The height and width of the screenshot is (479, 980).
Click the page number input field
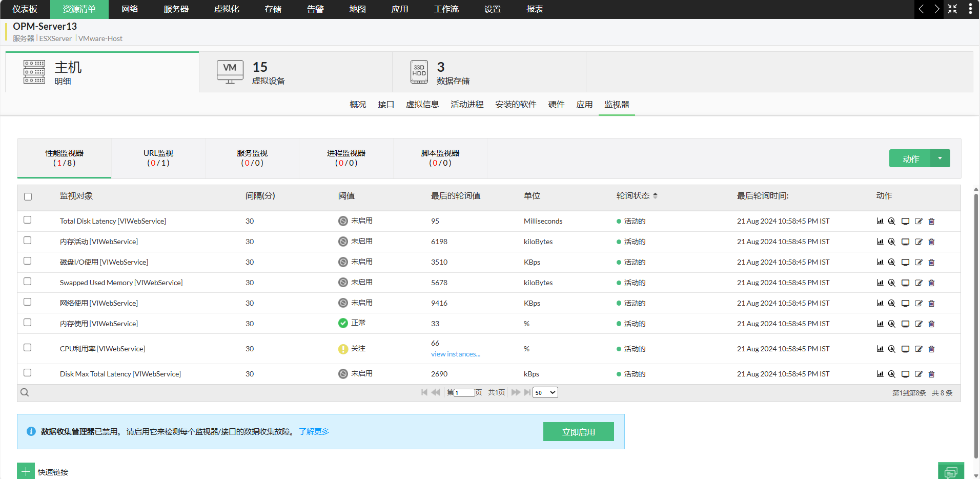tap(464, 393)
